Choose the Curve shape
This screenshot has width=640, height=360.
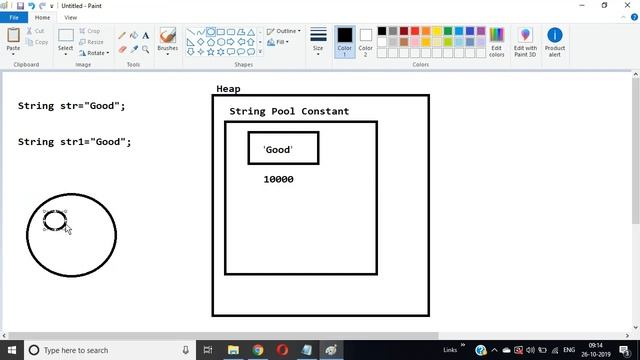(200, 32)
